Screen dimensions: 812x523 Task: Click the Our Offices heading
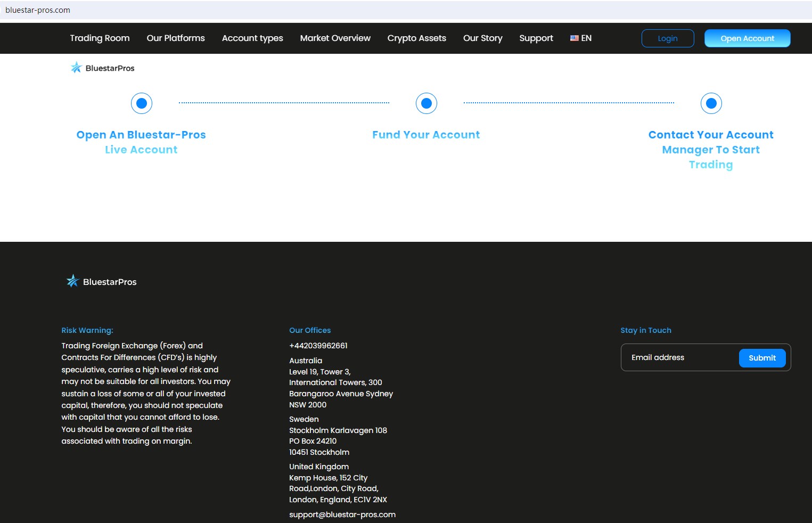click(310, 330)
